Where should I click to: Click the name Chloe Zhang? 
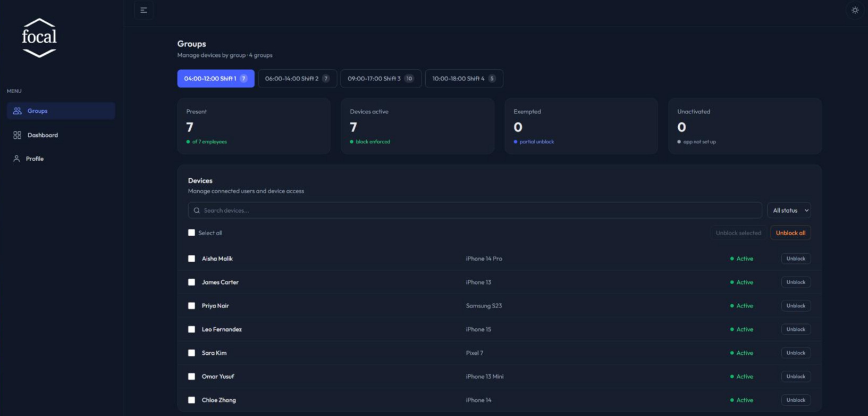tap(219, 400)
